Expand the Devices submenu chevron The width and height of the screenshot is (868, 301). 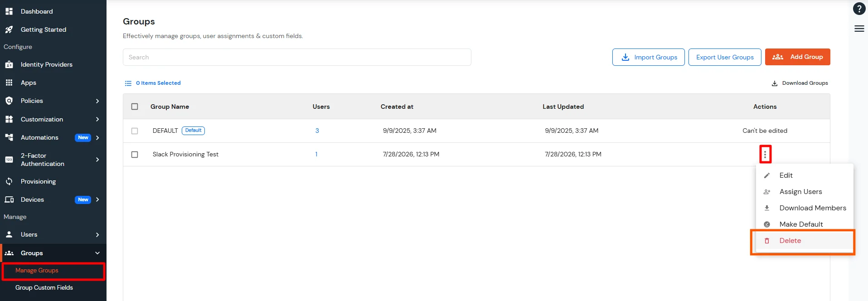[97, 199]
